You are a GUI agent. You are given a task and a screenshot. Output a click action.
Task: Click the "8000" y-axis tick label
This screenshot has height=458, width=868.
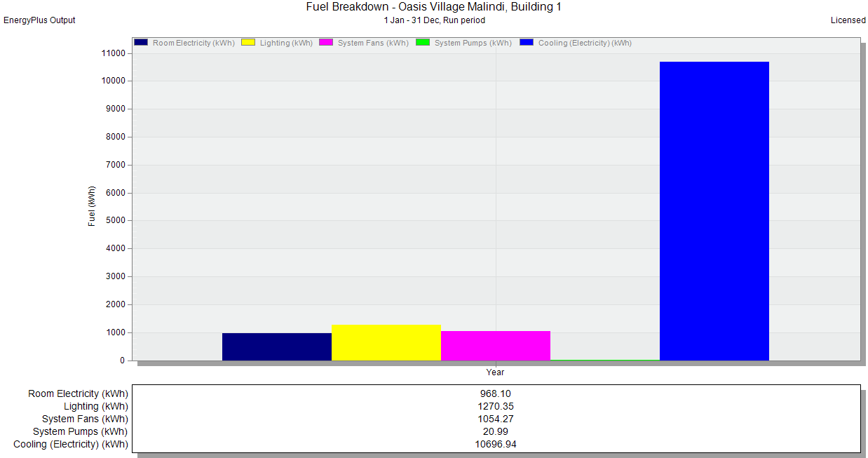(115, 137)
